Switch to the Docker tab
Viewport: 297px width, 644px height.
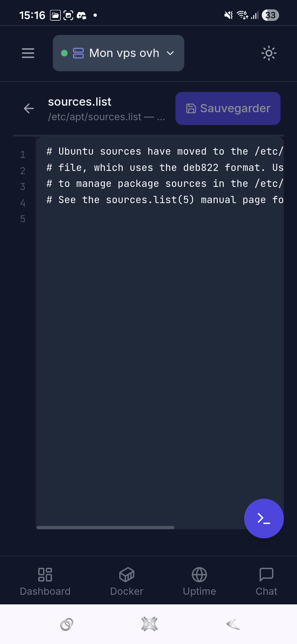click(x=127, y=581)
